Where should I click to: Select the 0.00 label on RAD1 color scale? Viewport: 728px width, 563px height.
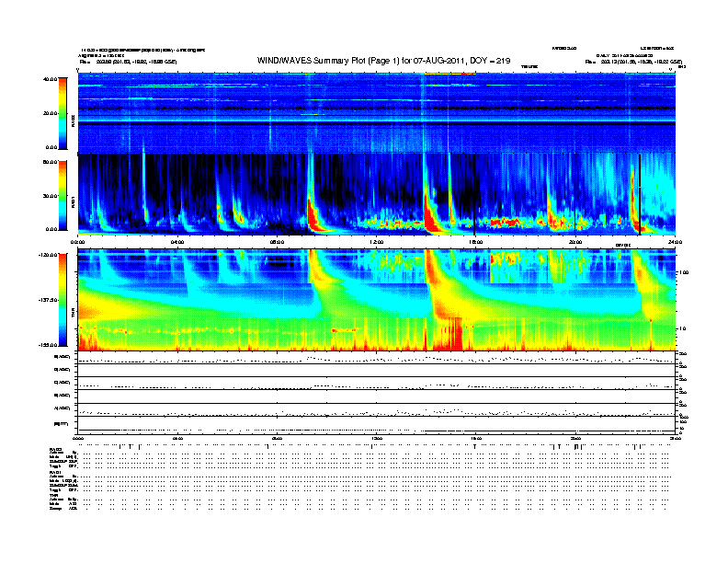tap(51, 229)
